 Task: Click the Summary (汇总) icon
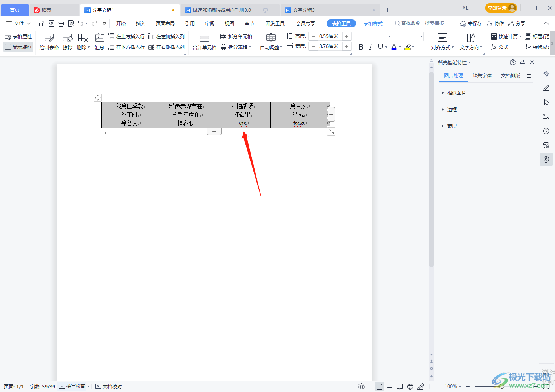coord(100,42)
